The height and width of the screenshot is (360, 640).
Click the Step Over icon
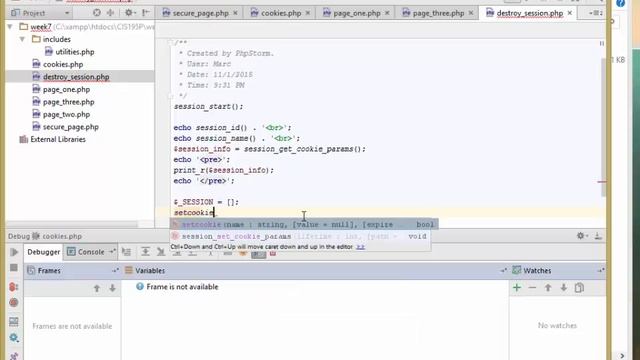[145, 252]
